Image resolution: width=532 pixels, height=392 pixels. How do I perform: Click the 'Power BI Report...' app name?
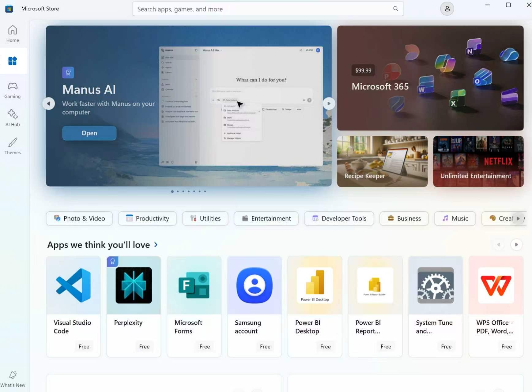click(x=368, y=327)
